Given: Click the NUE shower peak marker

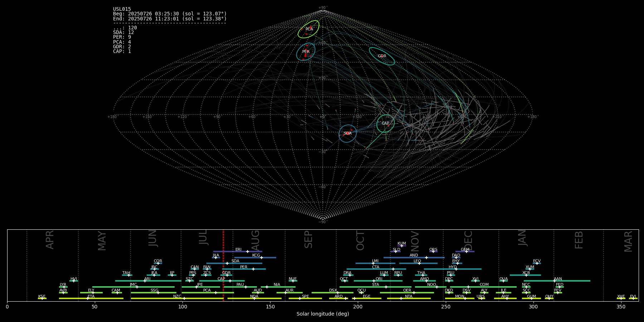Looking at the screenshot, I should 293,281.
